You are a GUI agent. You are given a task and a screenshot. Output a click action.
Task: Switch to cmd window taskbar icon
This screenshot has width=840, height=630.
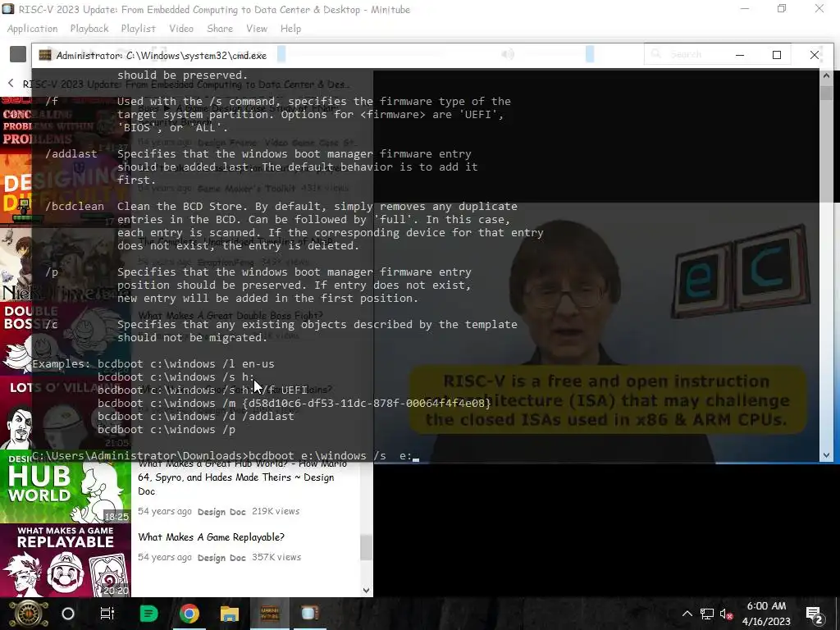coord(269,614)
